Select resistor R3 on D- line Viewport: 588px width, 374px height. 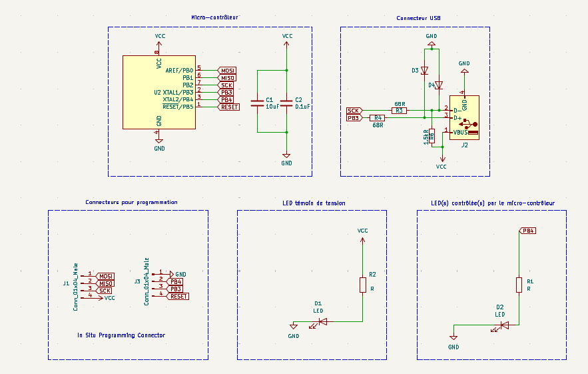pyautogui.click(x=399, y=111)
